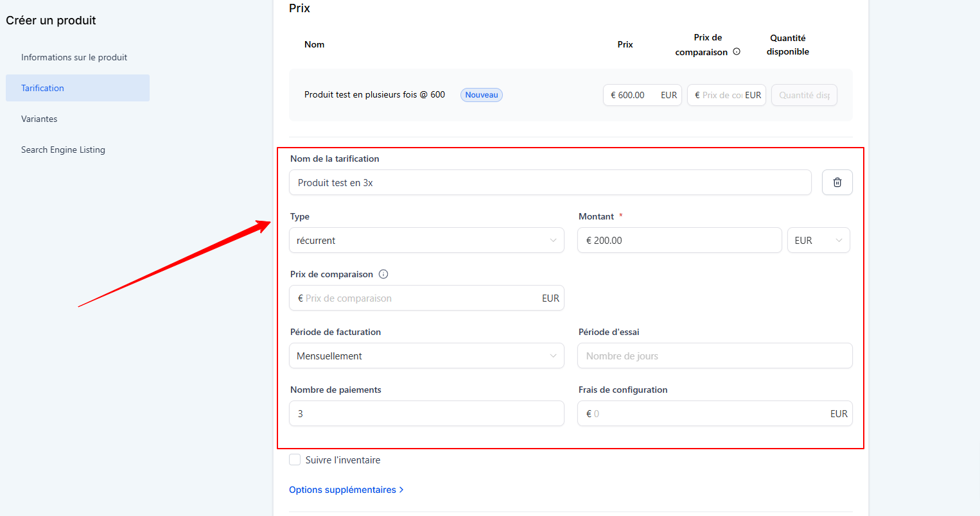Open the Variantes sidebar section
This screenshot has width=980, height=516.
tap(39, 119)
